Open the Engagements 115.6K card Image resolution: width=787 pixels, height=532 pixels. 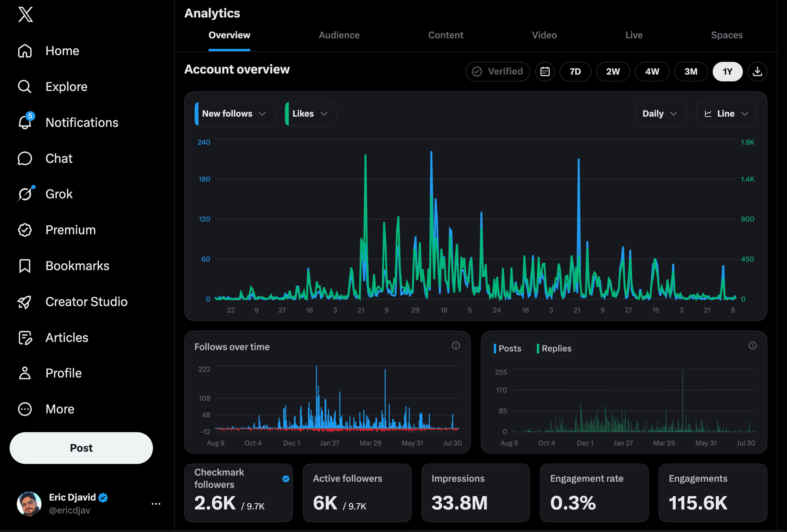tap(713, 493)
